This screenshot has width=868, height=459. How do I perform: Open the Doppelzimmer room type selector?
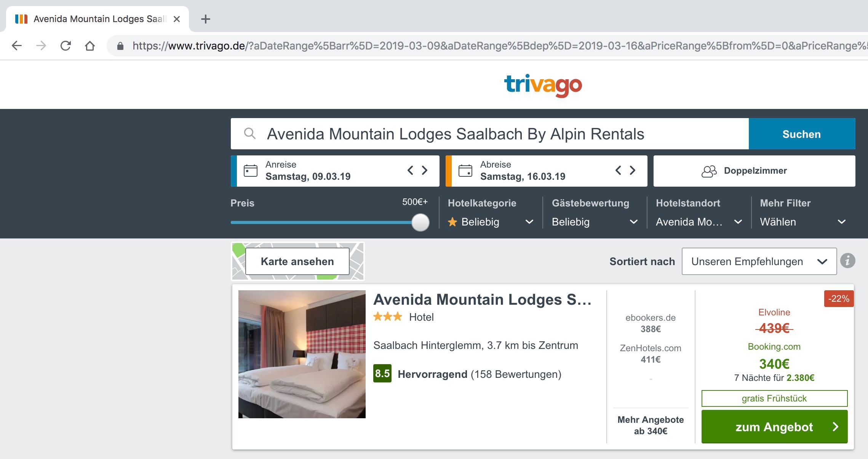[754, 171]
